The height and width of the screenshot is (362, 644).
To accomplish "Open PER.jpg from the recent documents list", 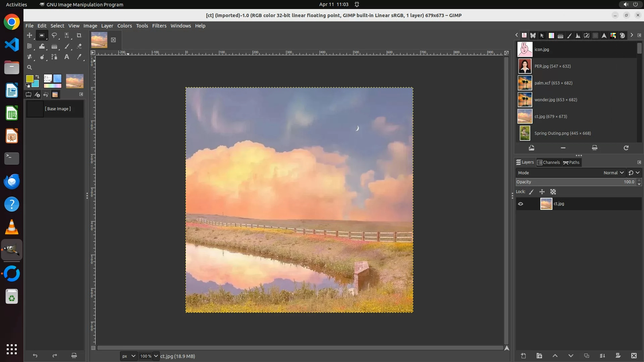I will click(x=552, y=66).
